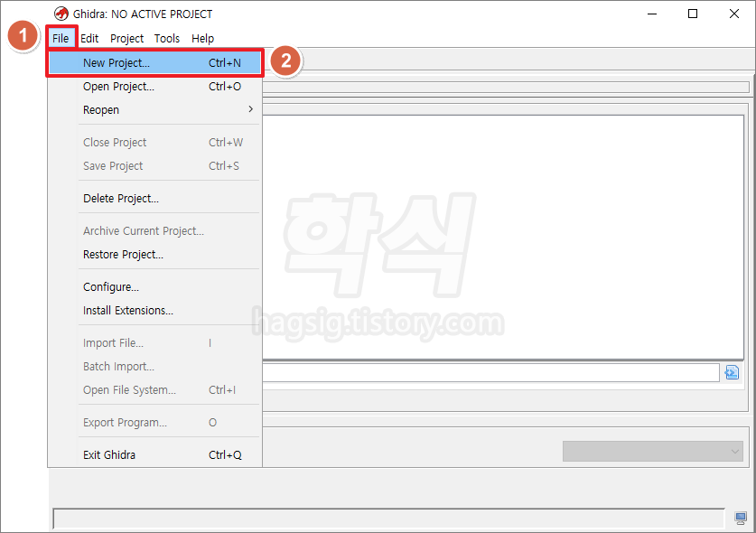Choose Delete Project... entry
The width and height of the screenshot is (756, 533).
154,198
